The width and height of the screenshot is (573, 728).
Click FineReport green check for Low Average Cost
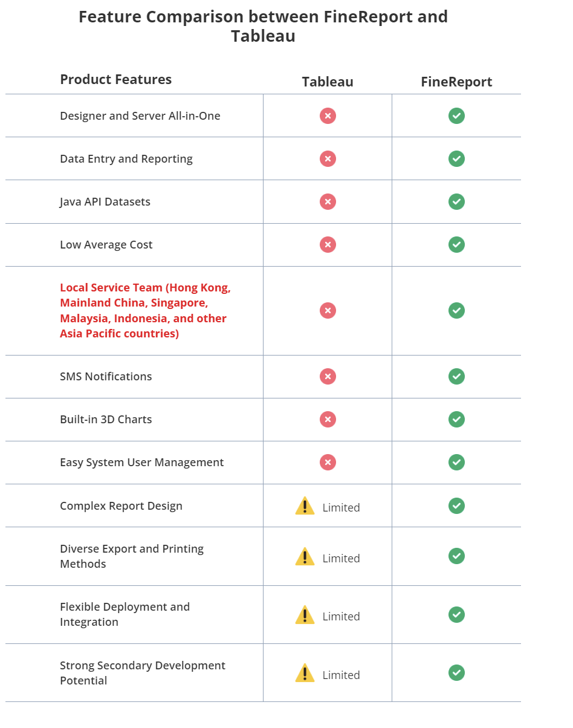point(456,244)
